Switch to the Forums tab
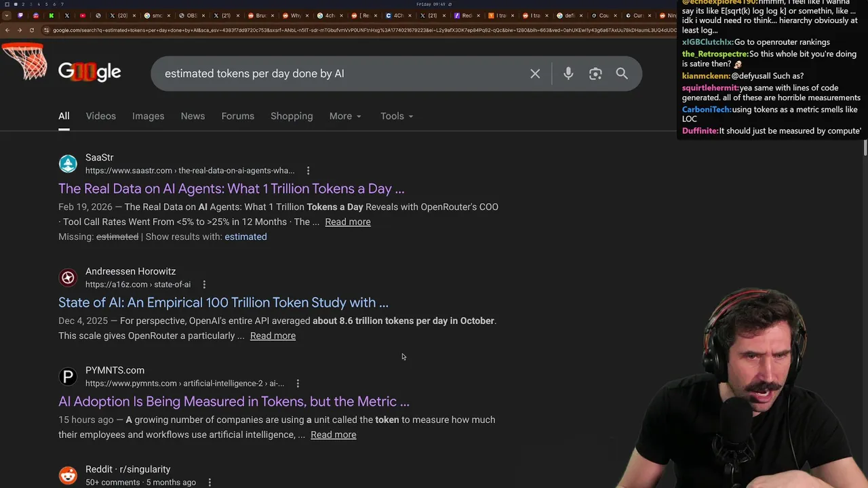Viewport: 868px width, 488px height. [237, 116]
